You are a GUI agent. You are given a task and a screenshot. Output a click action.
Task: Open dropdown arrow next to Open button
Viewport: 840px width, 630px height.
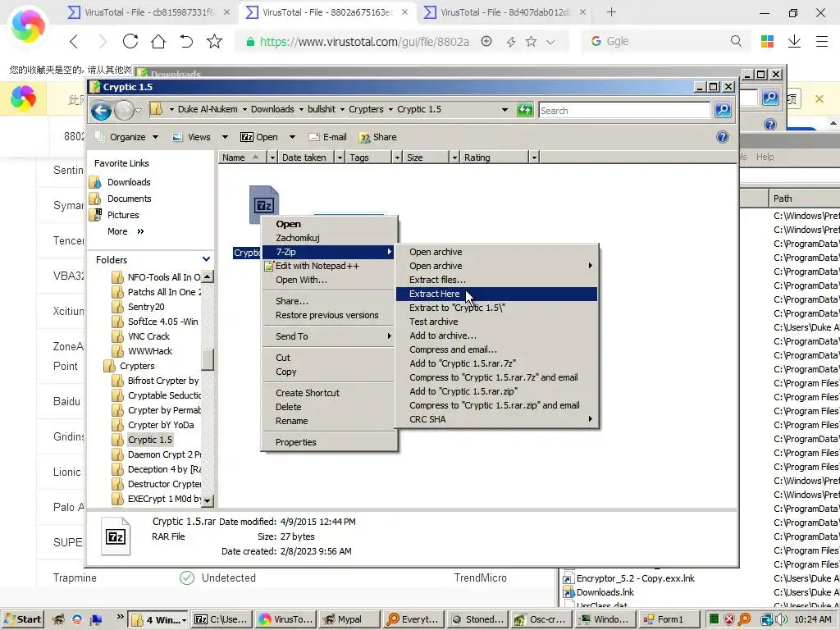click(x=292, y=137)
